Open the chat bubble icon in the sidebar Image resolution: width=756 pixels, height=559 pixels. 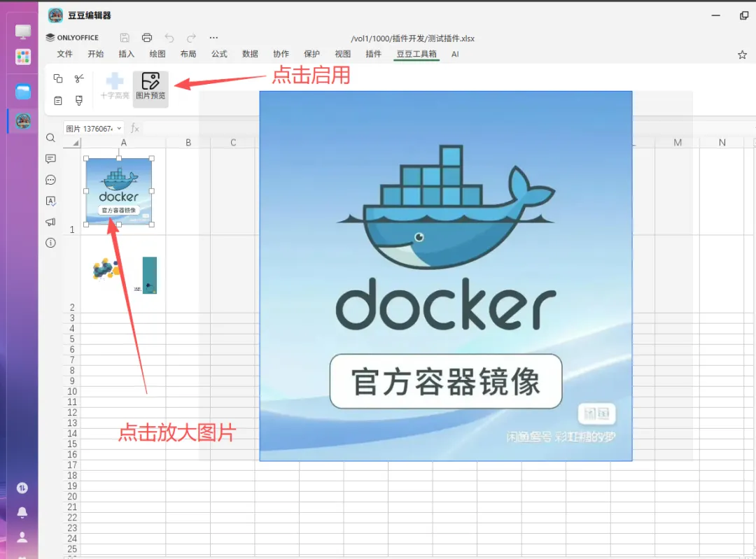(50, 180)
